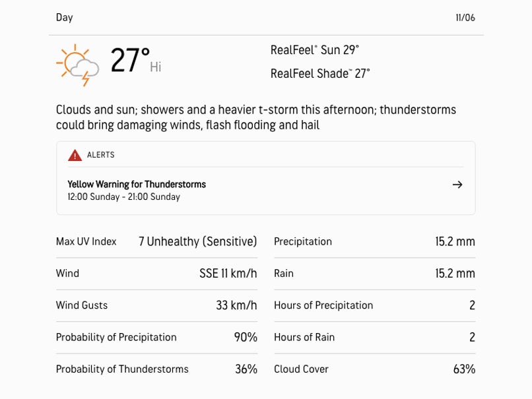Image resolution: width=532 pixels, height=399 pixels.
Task: Open the Yellow Warning for Thunderstorms link
Action: pos(137,185)
